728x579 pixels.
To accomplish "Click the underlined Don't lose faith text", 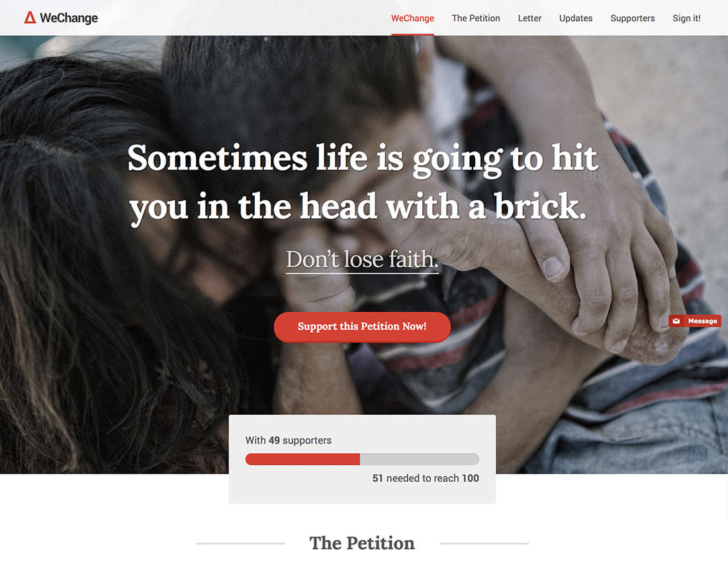I will 362,259.
